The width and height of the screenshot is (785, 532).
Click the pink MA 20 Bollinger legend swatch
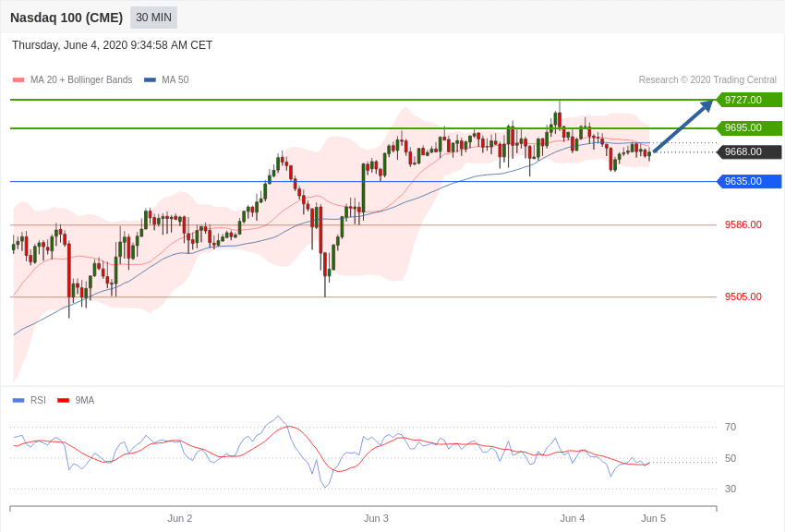(x=18, y=80)
